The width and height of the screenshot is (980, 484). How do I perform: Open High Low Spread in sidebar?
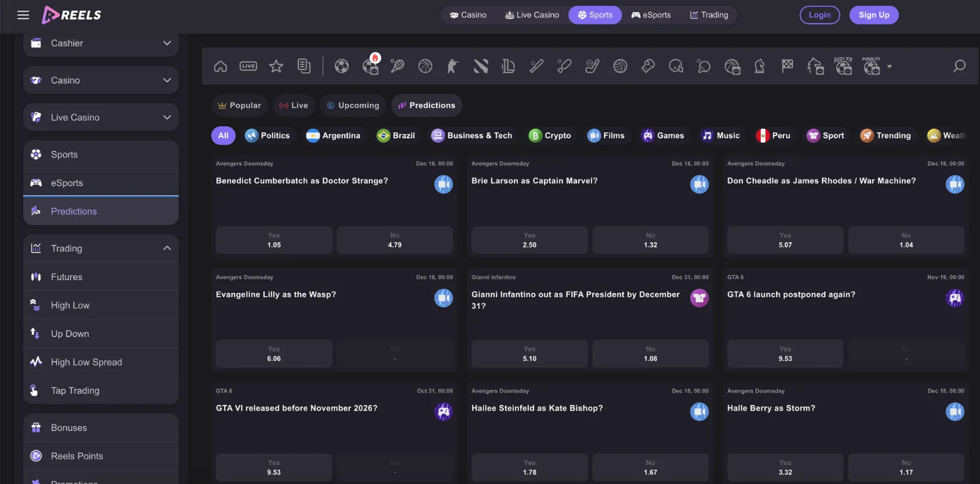tap(101, 362)
